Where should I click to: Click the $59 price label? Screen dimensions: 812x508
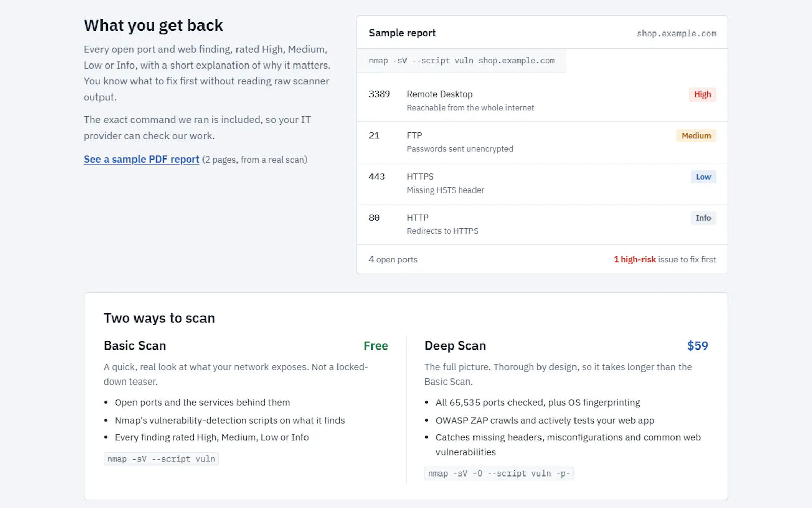pos(698,346)
